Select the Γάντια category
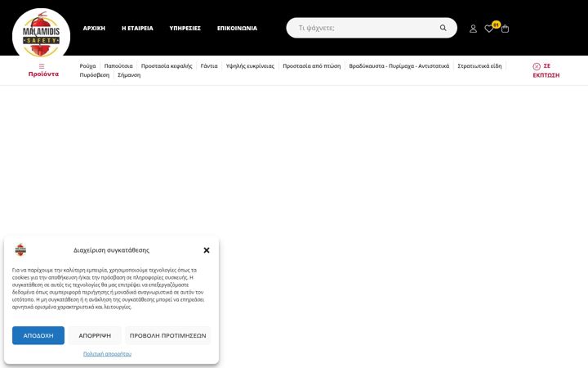The height and width of the screenshot is (368, 588). pos(209,65)
